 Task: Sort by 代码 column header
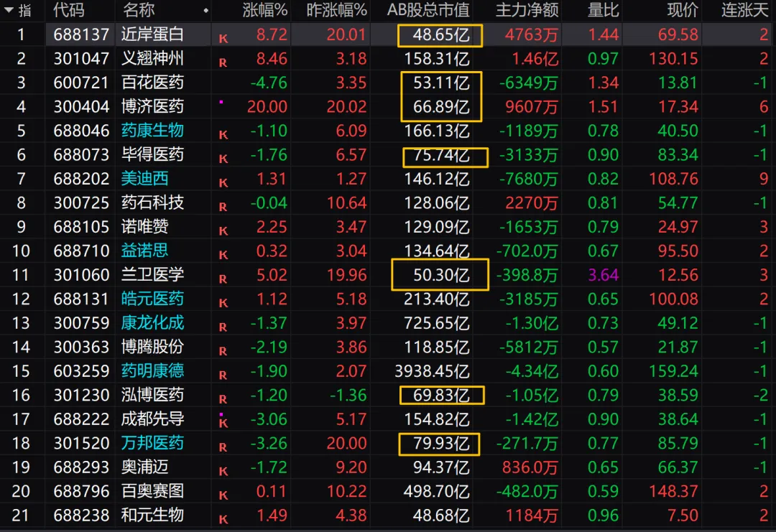coord(69,10)
